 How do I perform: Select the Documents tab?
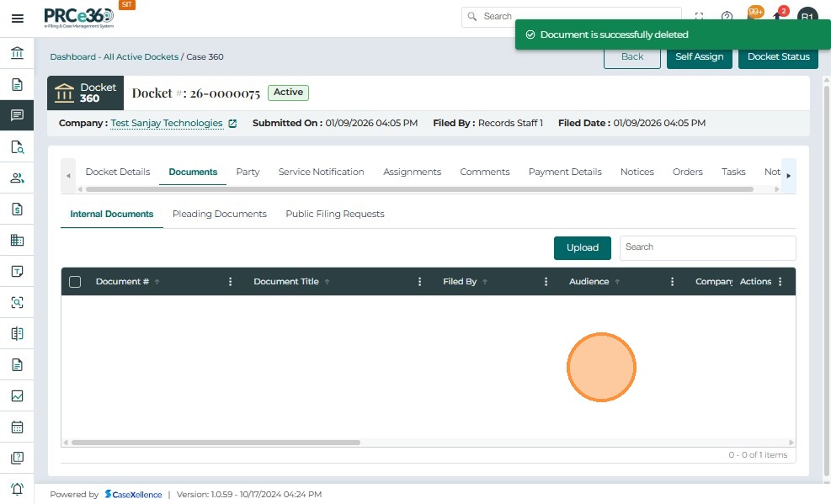pos(193,172)
